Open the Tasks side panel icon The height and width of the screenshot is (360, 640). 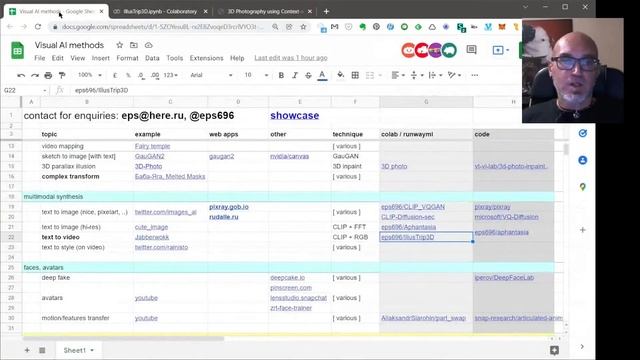click(582, 133)
